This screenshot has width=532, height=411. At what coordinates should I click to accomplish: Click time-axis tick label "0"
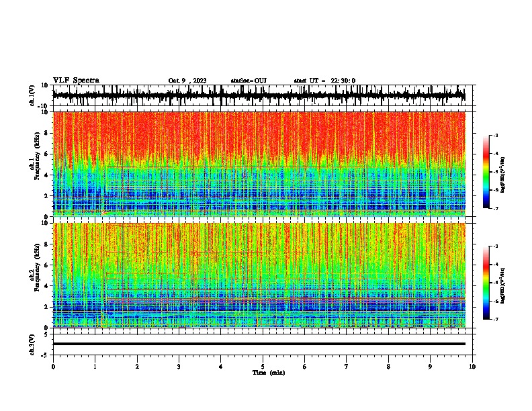(53, 367)
